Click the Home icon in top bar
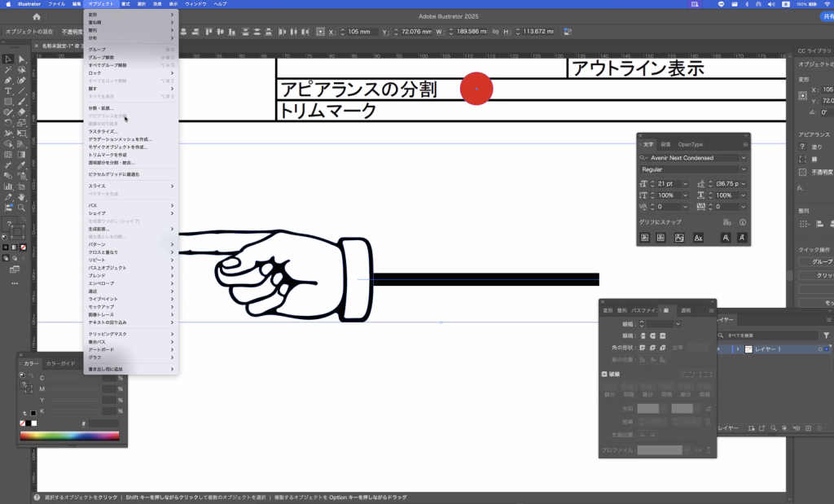Screen dimensions: 834x504 37,16
